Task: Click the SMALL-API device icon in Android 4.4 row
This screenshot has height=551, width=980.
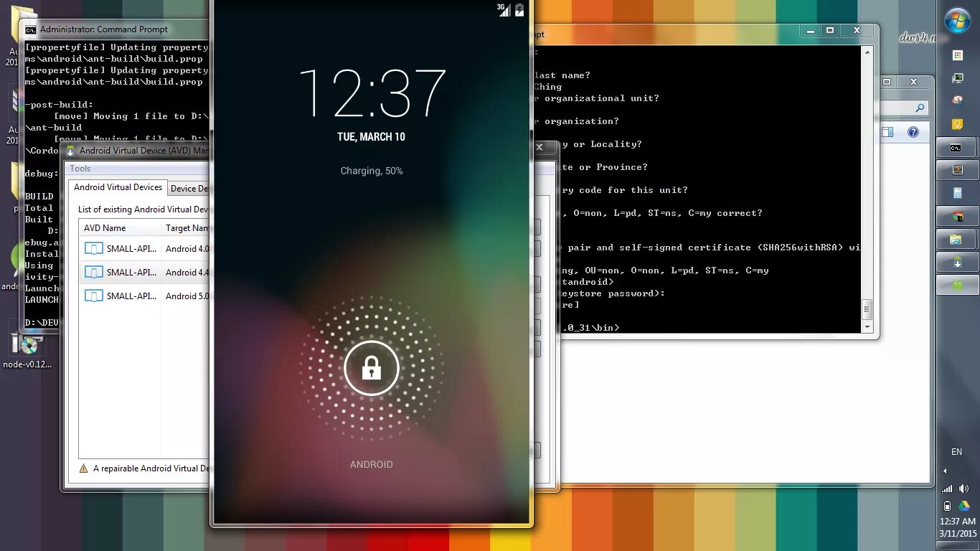Action: (94, 273)
